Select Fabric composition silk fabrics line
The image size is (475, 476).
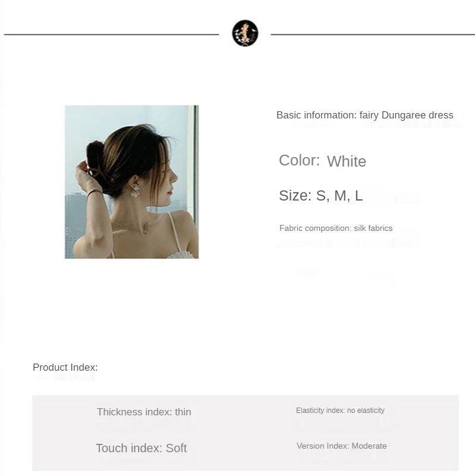[336, 228]
